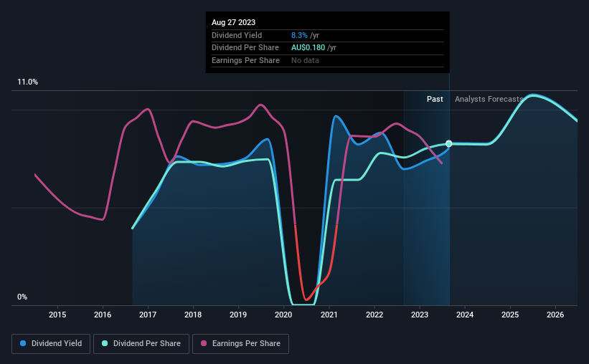This screenshot has width=589, height=364.
Task: Click the 2020 x-axis label
Action: [283, 315]
